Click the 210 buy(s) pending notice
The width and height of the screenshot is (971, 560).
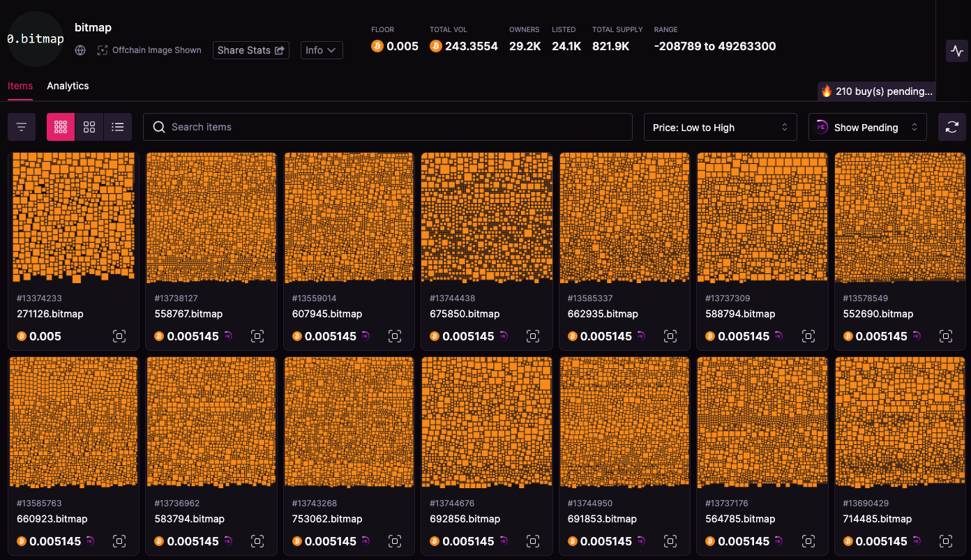click(876, 91)
